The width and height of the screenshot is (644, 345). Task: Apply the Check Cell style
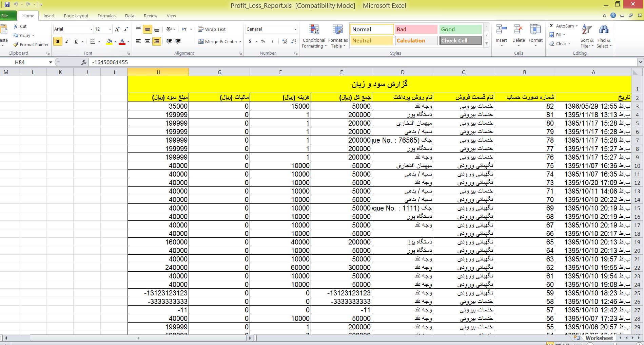point(461,41)
